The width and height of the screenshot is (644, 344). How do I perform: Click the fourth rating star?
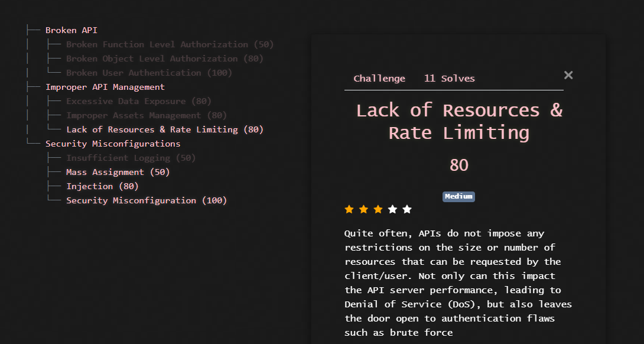[392, 209]
